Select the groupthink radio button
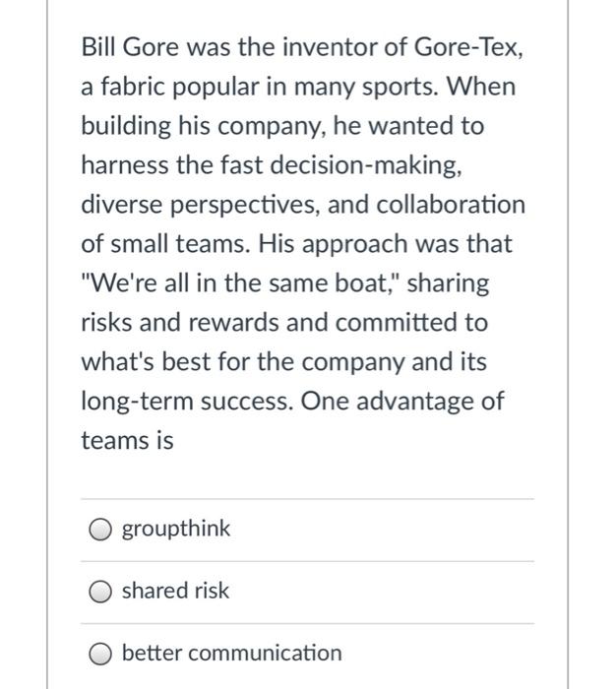The image size is (616, 689). coord(100,530)
